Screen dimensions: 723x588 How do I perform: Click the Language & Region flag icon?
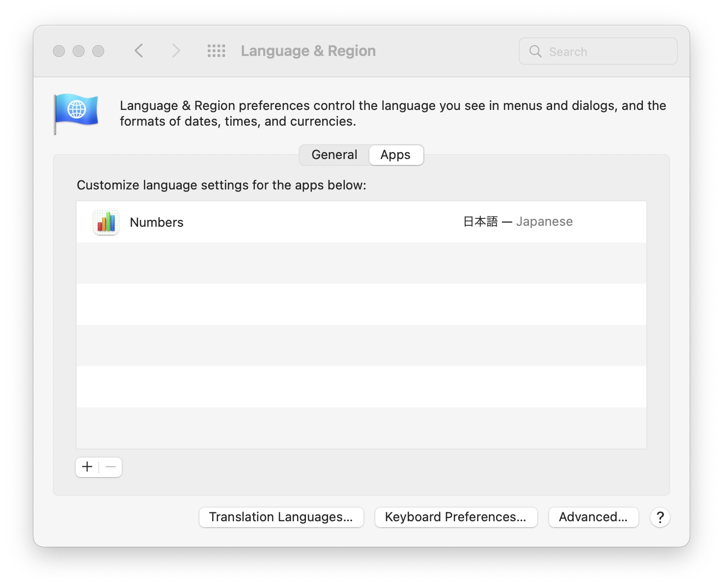[x=76, y=113]
